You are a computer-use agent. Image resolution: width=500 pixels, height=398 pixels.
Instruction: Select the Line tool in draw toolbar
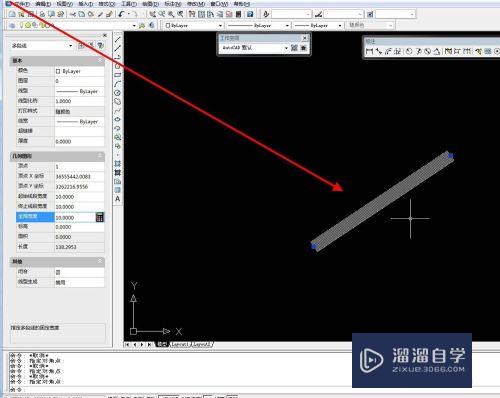click(x=118, y=40)
